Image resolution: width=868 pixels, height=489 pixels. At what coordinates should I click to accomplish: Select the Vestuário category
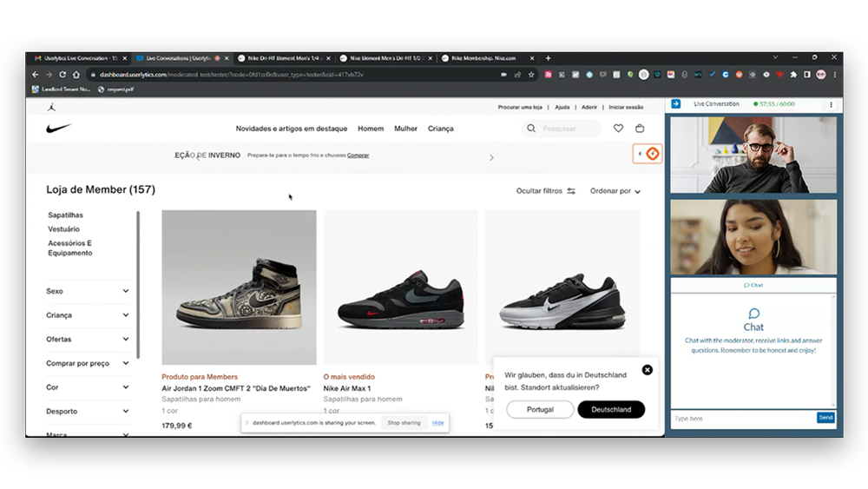point(63,229)
